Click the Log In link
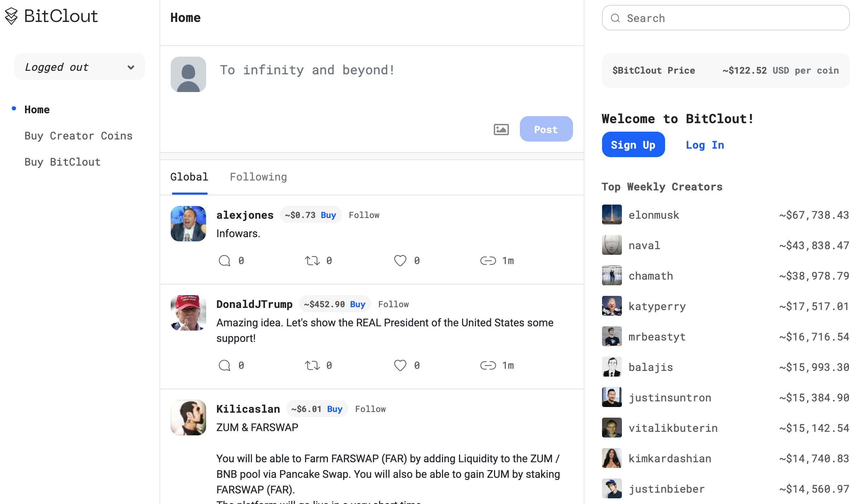Image resolution: width=862 pixels, height=504 pixels. (x=705, y=145)
